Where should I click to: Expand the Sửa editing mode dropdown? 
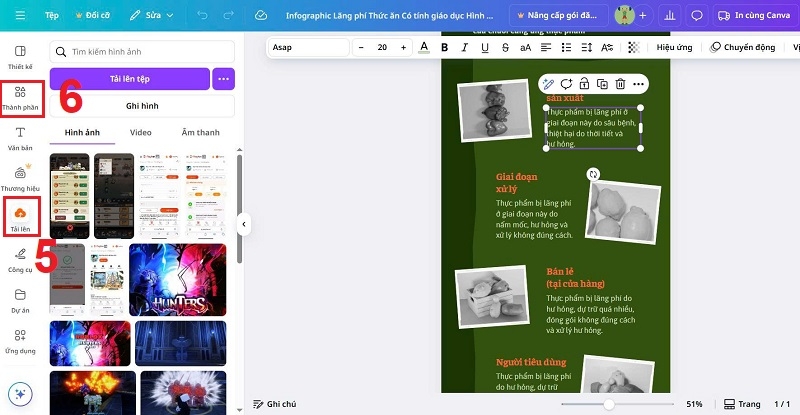pyautogui.click(x=152, y=15)
